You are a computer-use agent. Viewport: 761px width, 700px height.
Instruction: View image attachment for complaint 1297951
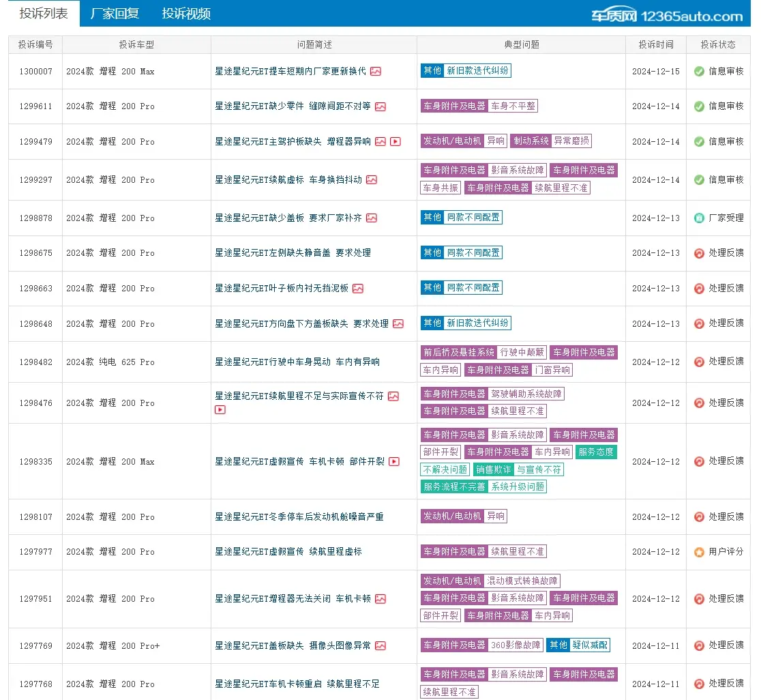click(380, 599)
